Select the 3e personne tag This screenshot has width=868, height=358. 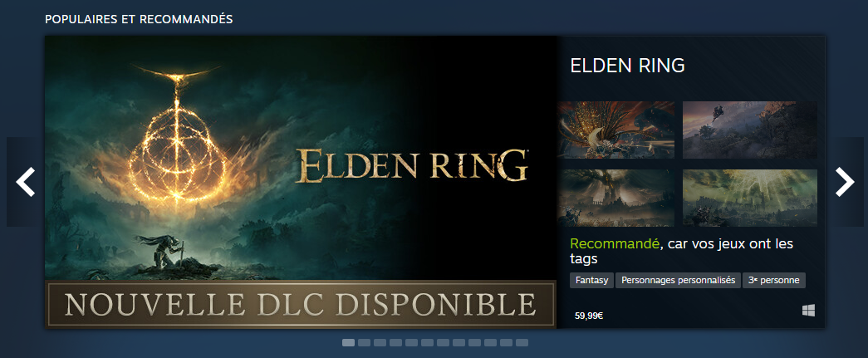click(x=774, y=281)
